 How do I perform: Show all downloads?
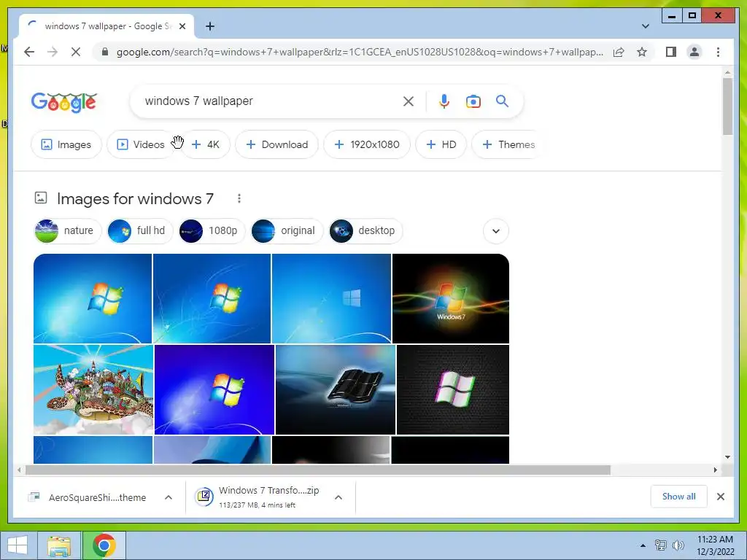pyautogui.click(x=679, y=497)
